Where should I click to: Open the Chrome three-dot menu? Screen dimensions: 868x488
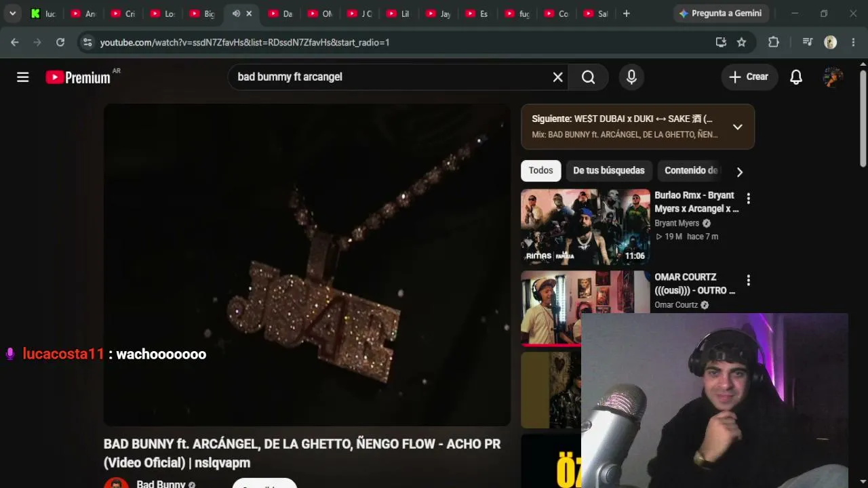click(853, 42)
